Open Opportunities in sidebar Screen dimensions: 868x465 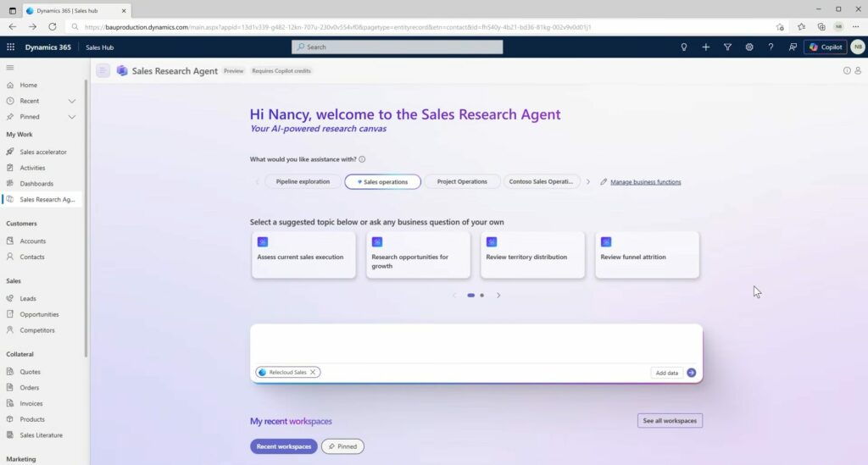click(39, 314)
